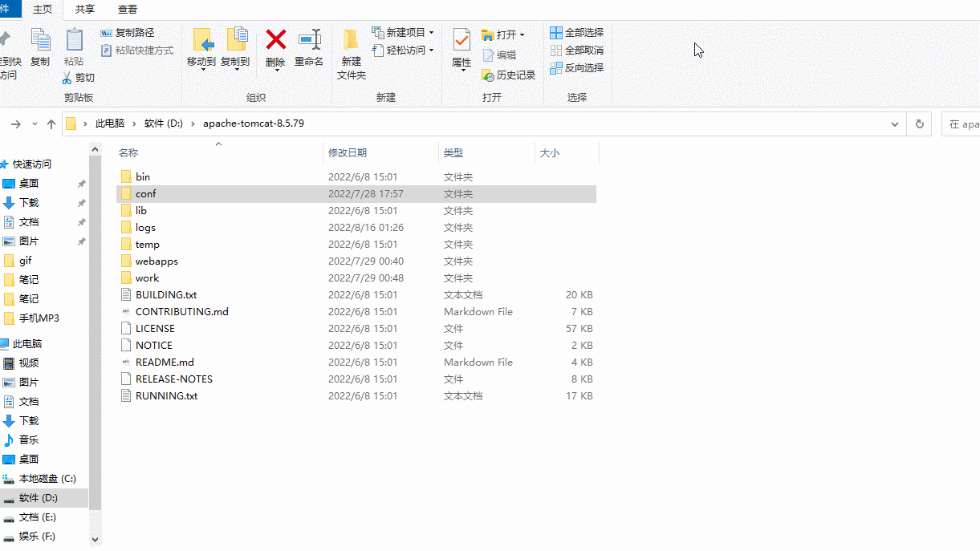
Task: Click Select all command
Action: pyautogui.click(x=577, y=33)
